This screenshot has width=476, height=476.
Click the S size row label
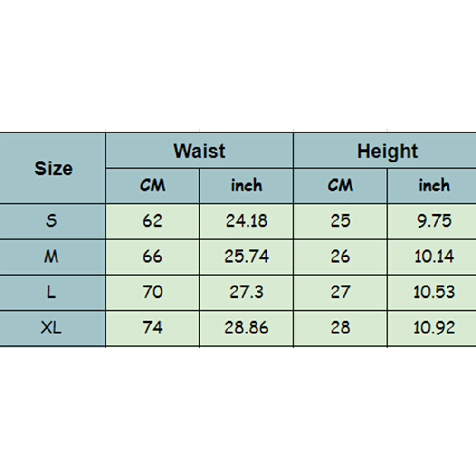(53, 221)
